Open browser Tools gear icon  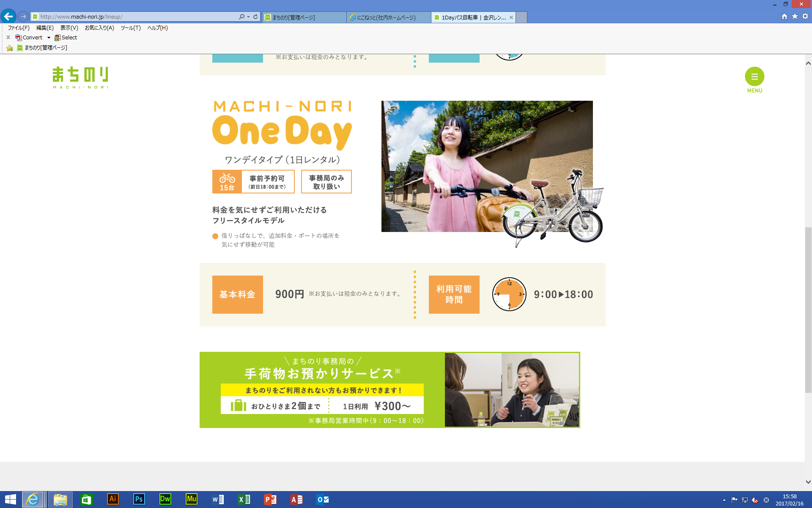coord(805,17)
